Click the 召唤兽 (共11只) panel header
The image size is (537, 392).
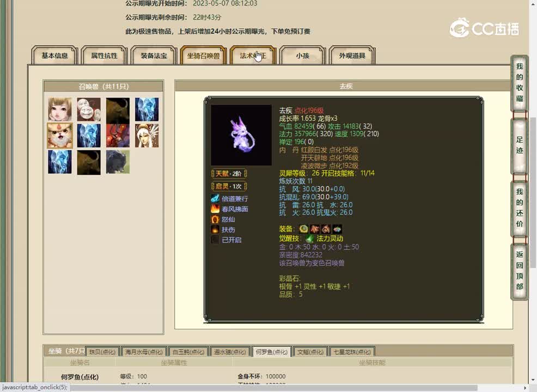click(103, 86)
